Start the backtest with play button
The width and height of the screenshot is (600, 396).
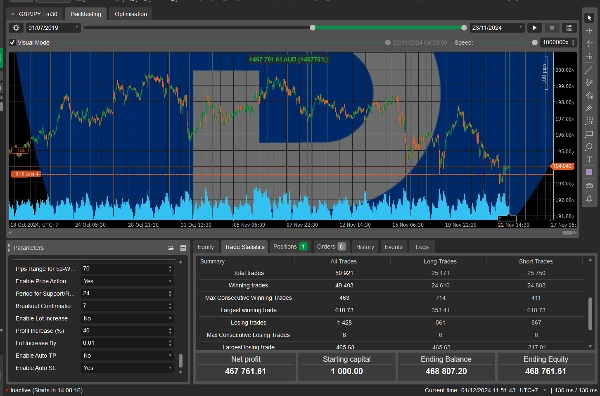tap(534, 28)
